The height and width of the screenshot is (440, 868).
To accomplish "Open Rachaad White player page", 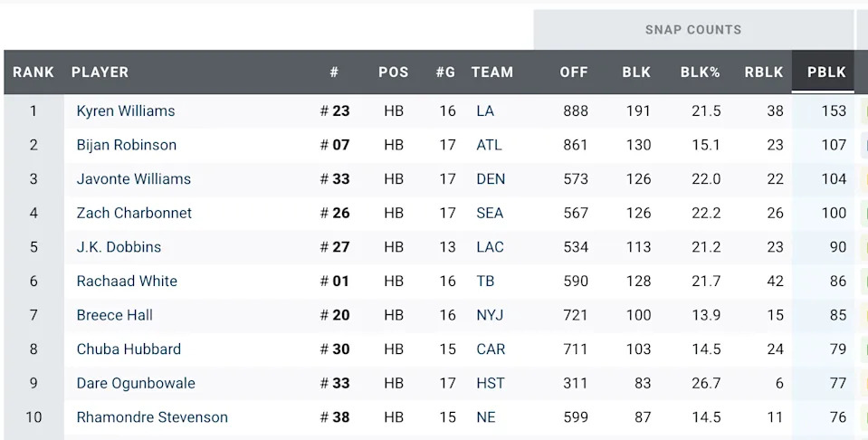I will [x=127, y=282].
